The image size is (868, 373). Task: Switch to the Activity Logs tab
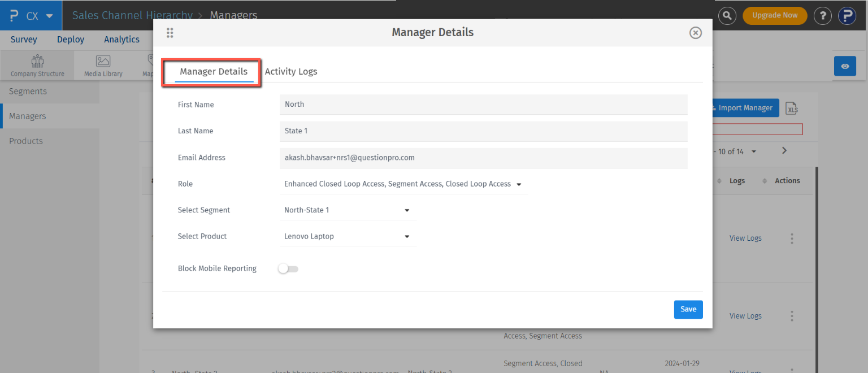point(291,72)
